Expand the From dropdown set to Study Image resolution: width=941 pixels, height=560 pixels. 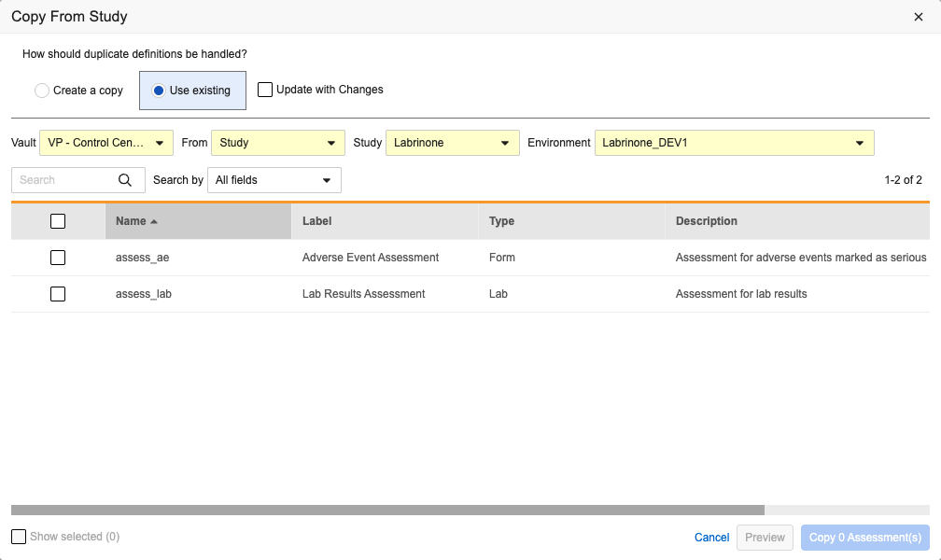[278, 143]
